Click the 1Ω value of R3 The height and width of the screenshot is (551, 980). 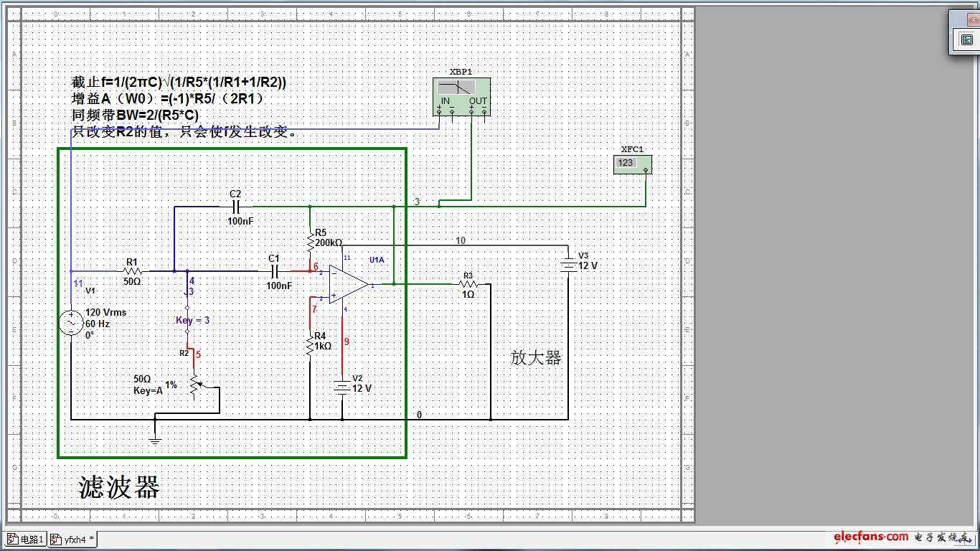pyautogui.click(x=468, y=295)
